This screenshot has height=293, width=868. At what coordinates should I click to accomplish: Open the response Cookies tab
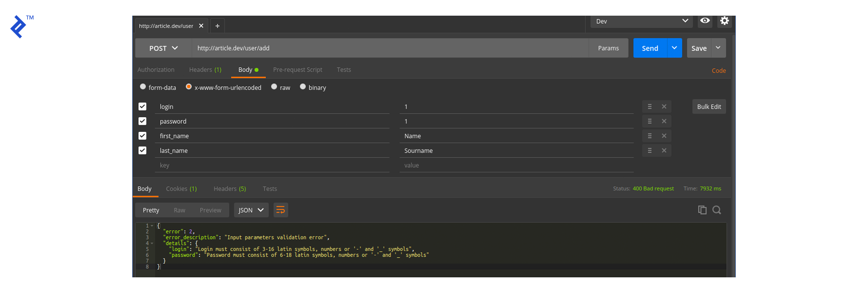[x=181, y=189]
